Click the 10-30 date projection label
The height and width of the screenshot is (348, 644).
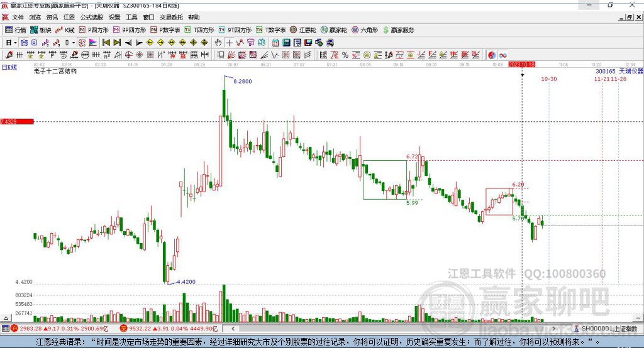pyautogui.click(x=548, y=79)
